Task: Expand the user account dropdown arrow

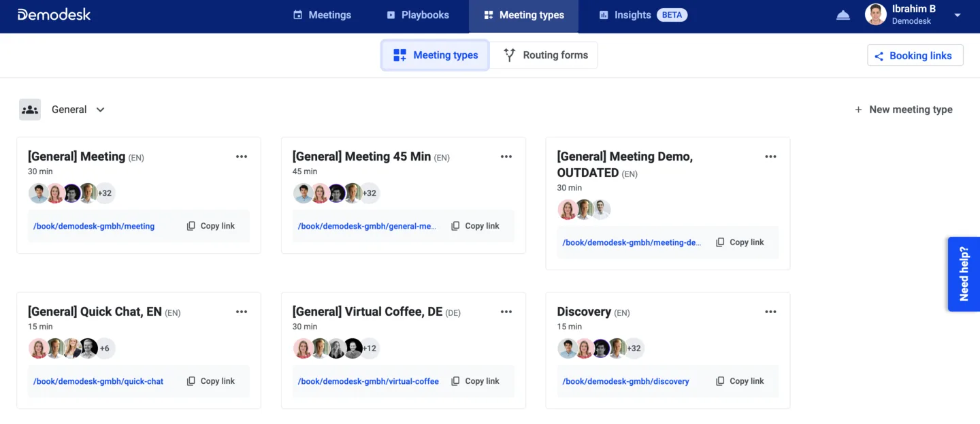Action: tap(958, 15)
